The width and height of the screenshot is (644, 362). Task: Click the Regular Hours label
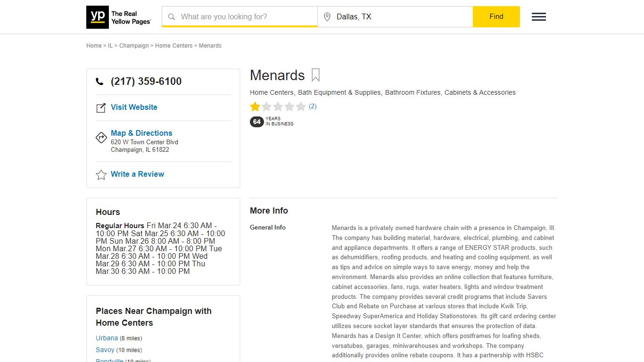[x=120, y=226]
